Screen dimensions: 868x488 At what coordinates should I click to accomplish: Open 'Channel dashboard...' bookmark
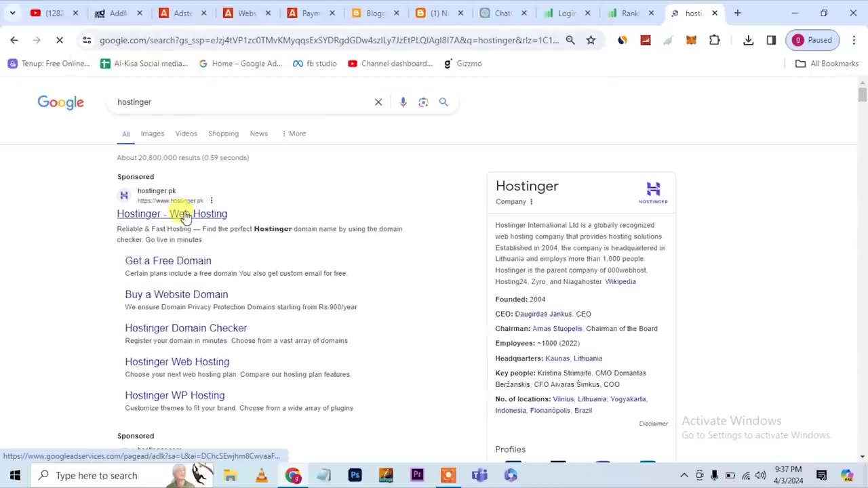(390, 64)
